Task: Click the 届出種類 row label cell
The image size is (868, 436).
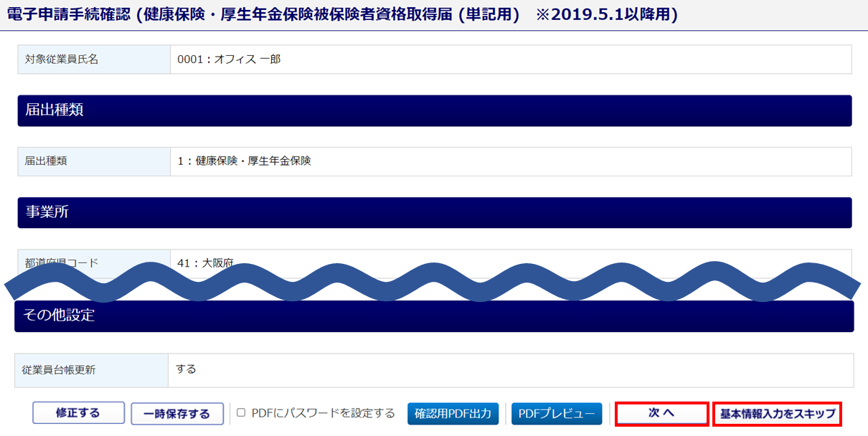Action: click(94, 161)
